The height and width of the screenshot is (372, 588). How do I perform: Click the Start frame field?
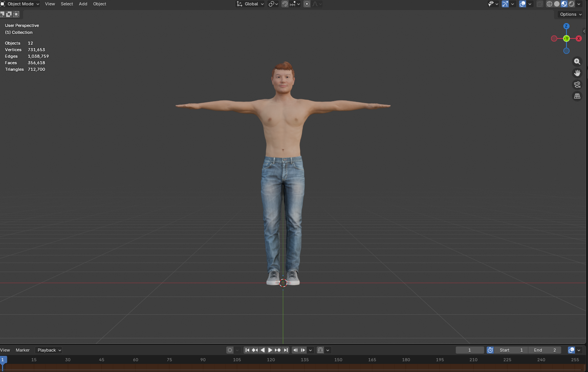[511, 350]
